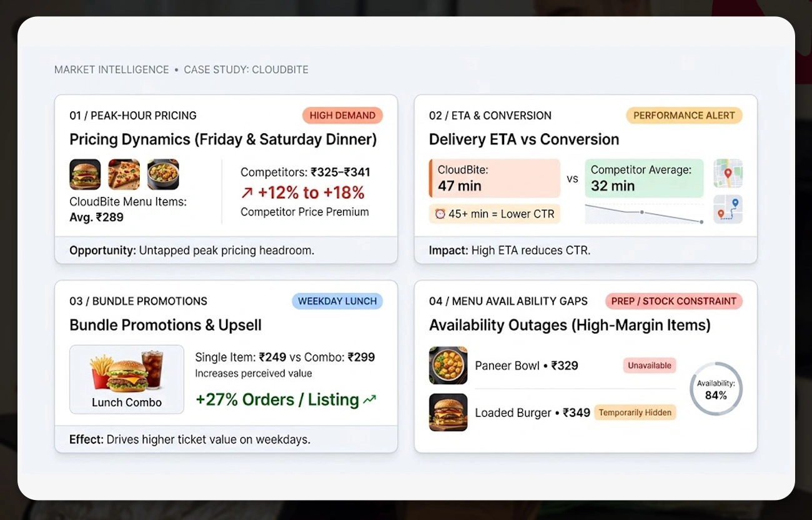Click the Paneer Bowl • ₹329 text
This screenshot has width=812, height=520.
pyautogui.click(x=527, y=366)
